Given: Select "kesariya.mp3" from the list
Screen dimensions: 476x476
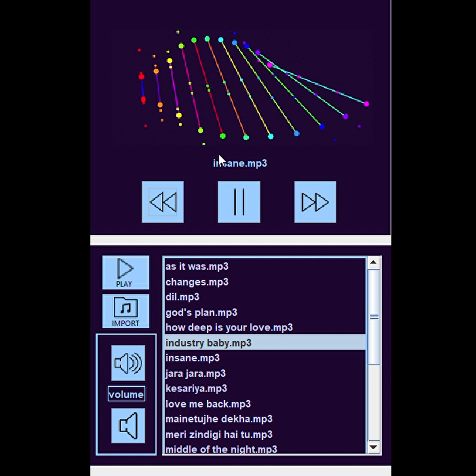Looking at the screenshot, I should coord(196,388).
